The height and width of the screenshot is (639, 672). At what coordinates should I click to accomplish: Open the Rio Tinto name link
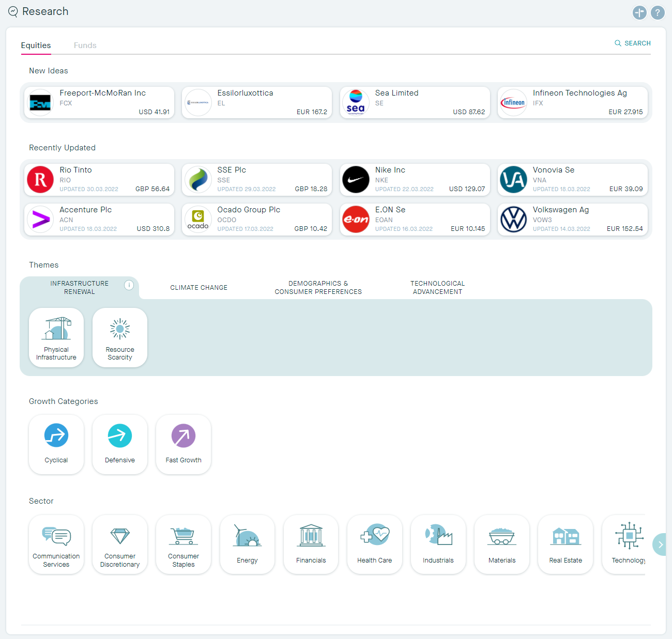coord(75,170)
